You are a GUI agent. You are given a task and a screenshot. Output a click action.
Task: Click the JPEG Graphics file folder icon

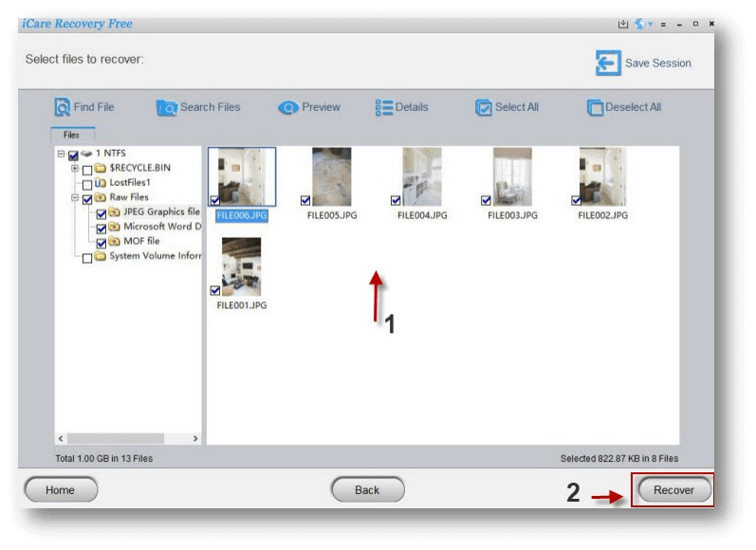coord(114,211)
